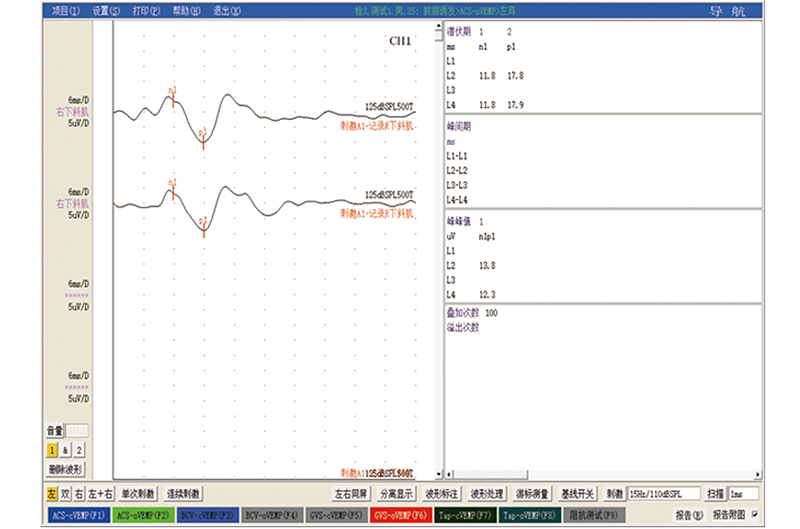Click the waveform panel scroll-down arrow
The width and height of the screenshot is (800, 529).
point(438,472)
